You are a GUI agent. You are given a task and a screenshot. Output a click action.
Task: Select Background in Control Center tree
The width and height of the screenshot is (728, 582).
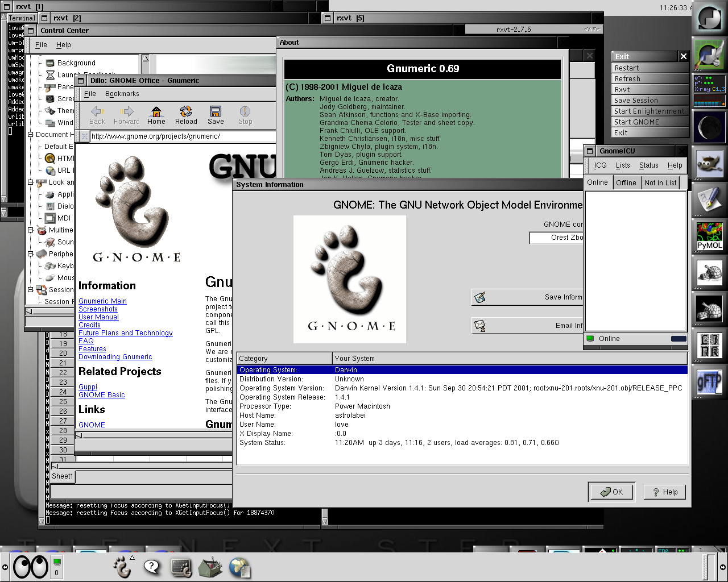click(76, 63)
